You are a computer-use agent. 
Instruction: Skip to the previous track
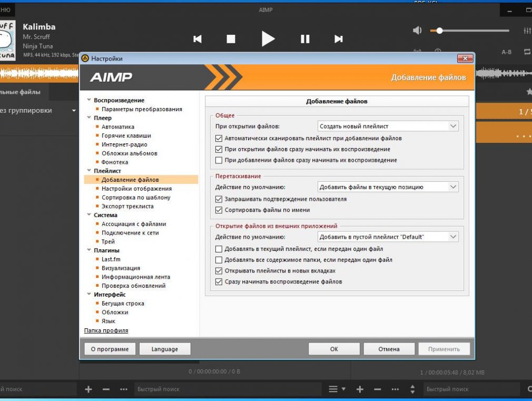(x=198, y=39)
